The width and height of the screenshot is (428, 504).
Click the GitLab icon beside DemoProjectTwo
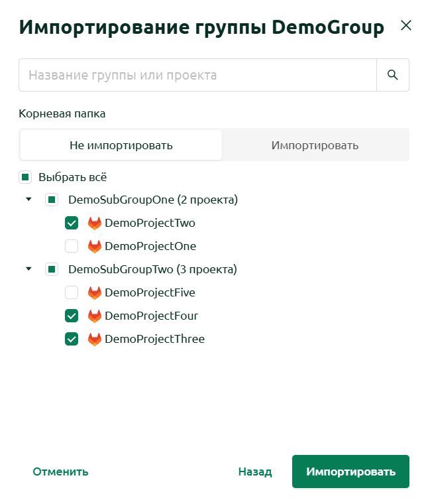(x=94, y=223)
